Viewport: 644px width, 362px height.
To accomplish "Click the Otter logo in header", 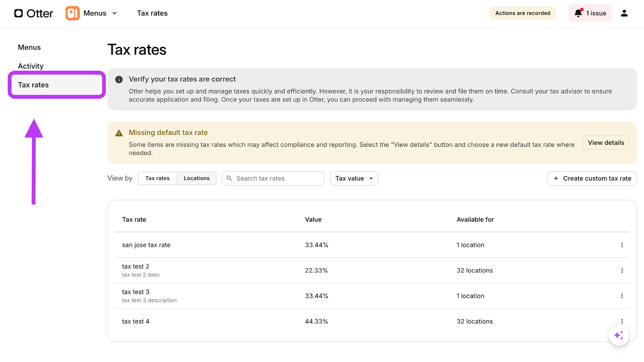I will pyautogui.click(x=33, y=13).
